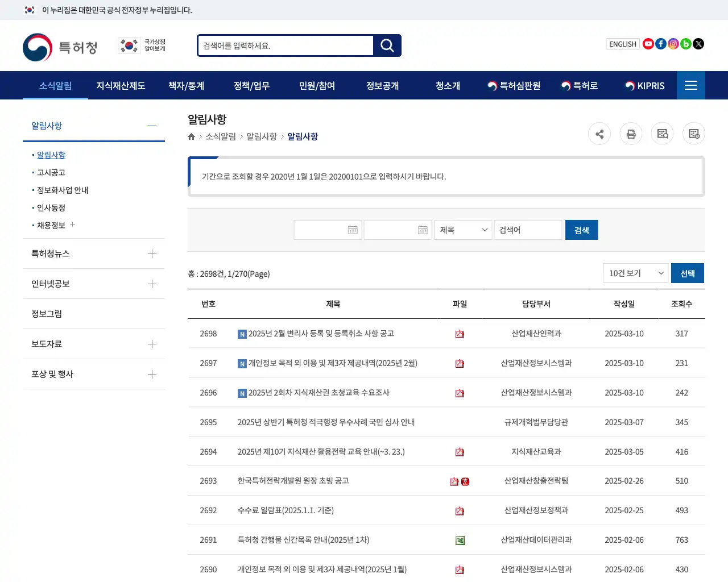The height and width of the screenshot is (582, 728).
Task: Open the YouTube channel icon
Action: tap(648, 44)
